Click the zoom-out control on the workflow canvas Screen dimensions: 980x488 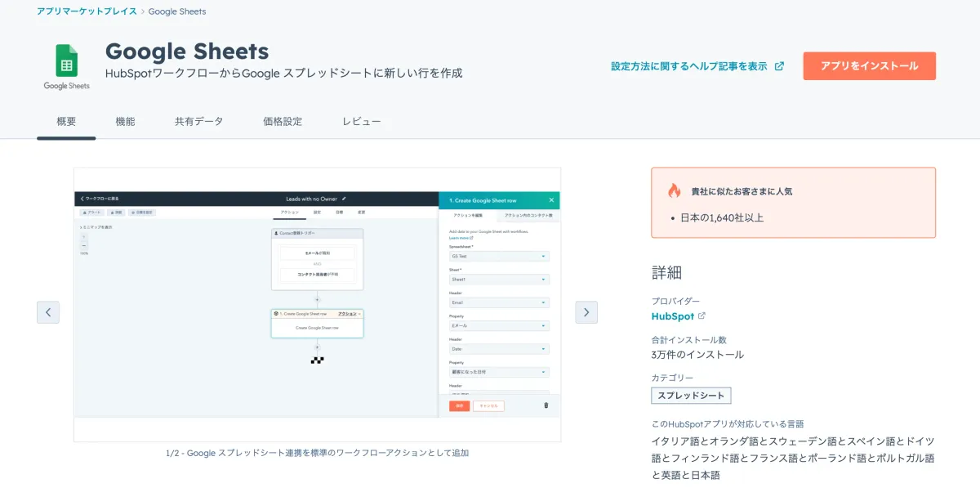(x=84, y=245)
